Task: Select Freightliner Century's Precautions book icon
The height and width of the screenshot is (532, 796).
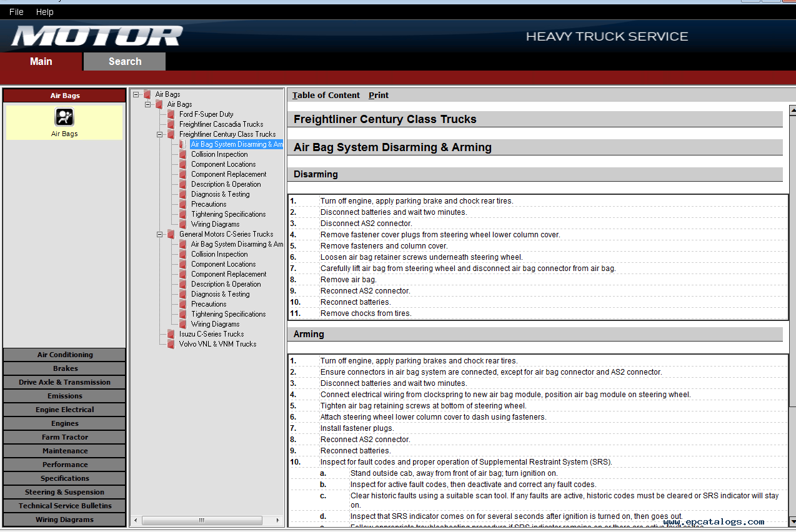Action: click(182, 204)
